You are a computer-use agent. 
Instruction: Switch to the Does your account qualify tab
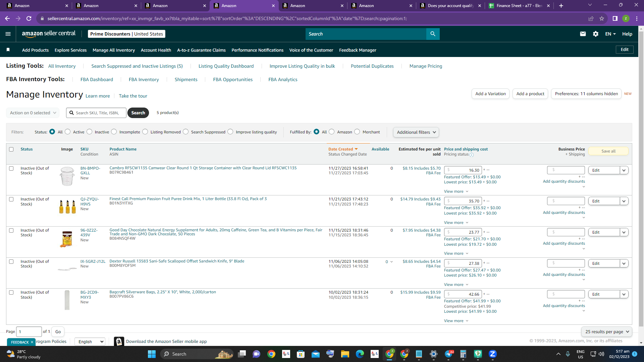coord(450,6)
